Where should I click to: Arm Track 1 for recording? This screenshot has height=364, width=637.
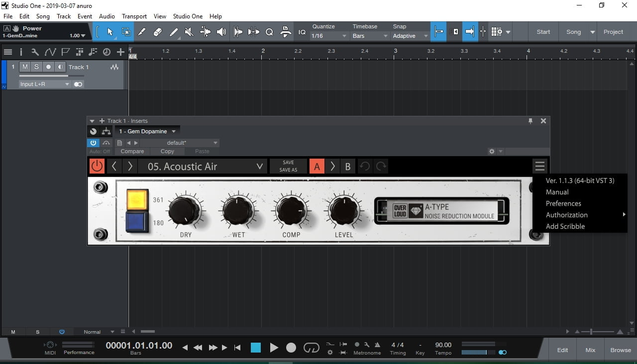tap(48, 67)
